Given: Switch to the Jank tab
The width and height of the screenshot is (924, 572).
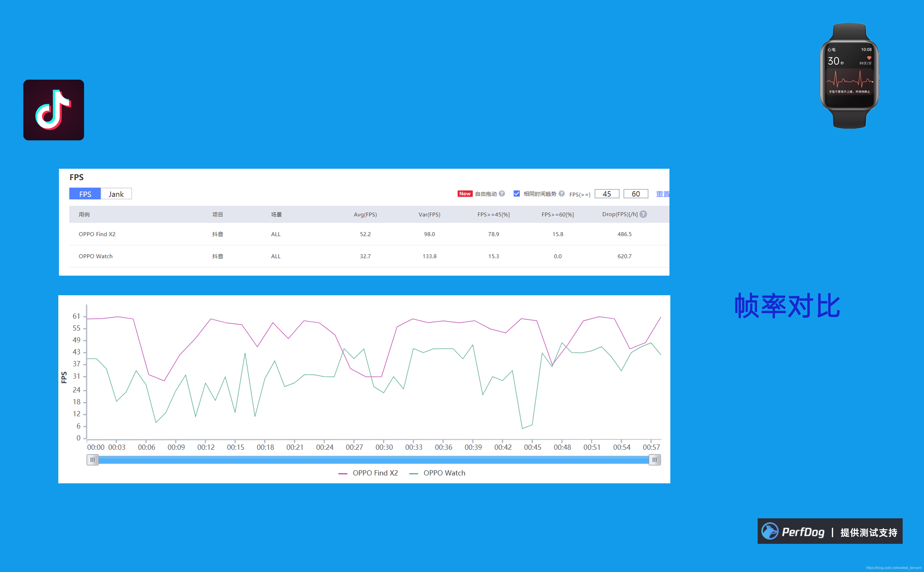Looking at the screenshot, I should click(116, 194).
